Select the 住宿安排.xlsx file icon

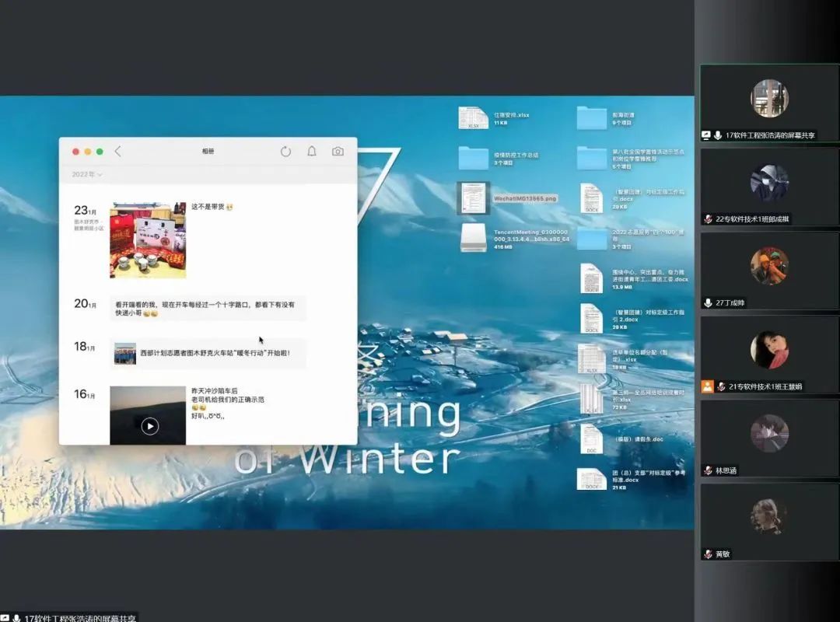(473, 118)
